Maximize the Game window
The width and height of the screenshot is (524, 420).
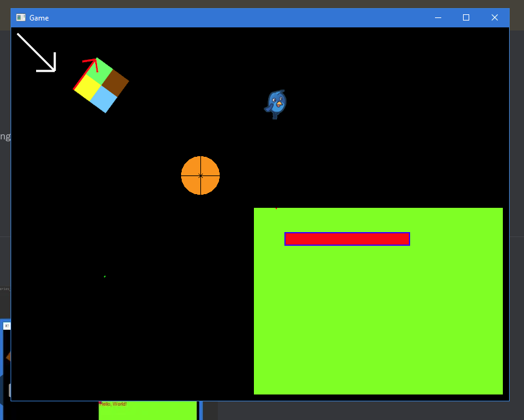466,17
